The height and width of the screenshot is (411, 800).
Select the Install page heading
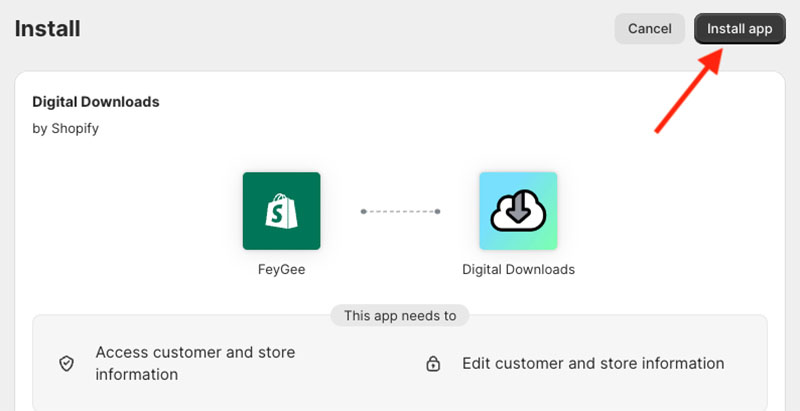click(47, 29)
